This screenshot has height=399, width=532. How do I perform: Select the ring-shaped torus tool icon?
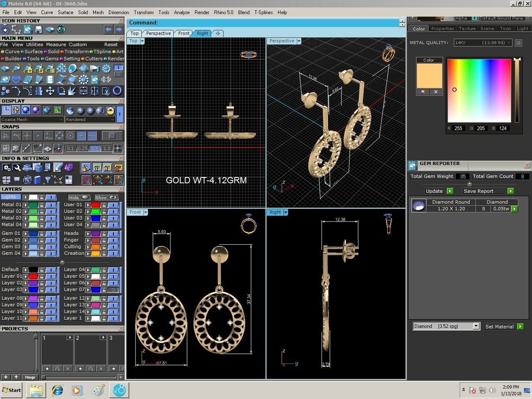pos(117,91)
